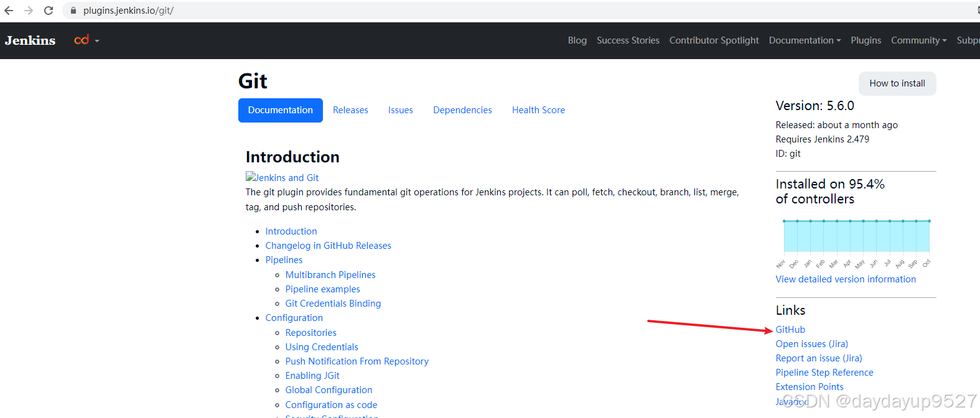
Task: Click the browser forward arrow
Action: point(29,11)
